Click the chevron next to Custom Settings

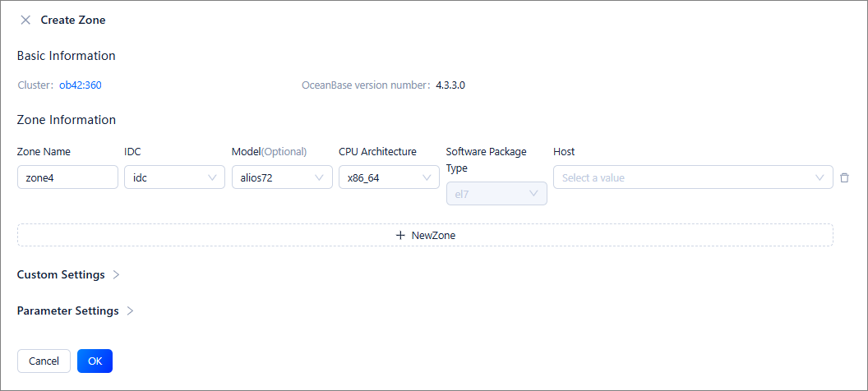(x=116, y=274)
